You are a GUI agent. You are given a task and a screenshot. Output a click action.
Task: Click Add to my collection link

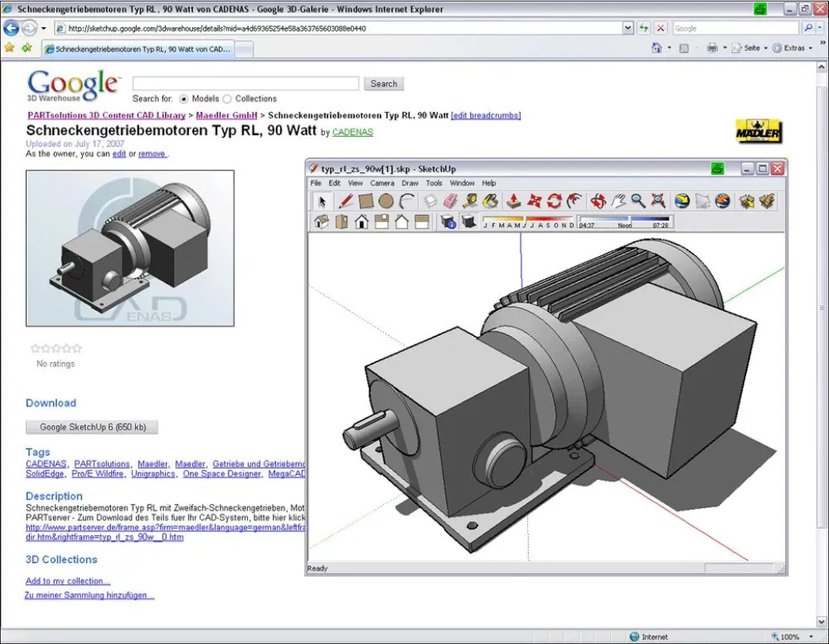pos(68,581)
